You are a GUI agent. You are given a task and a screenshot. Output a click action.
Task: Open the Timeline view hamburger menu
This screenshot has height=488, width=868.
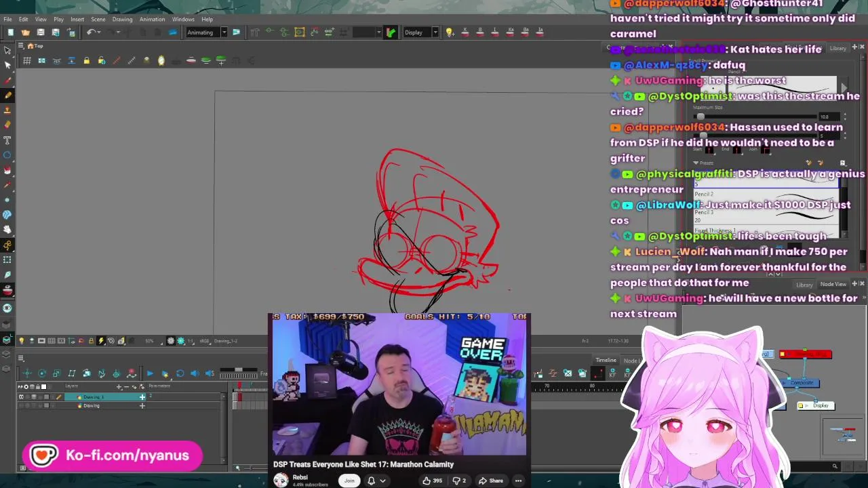pos(21,359)
